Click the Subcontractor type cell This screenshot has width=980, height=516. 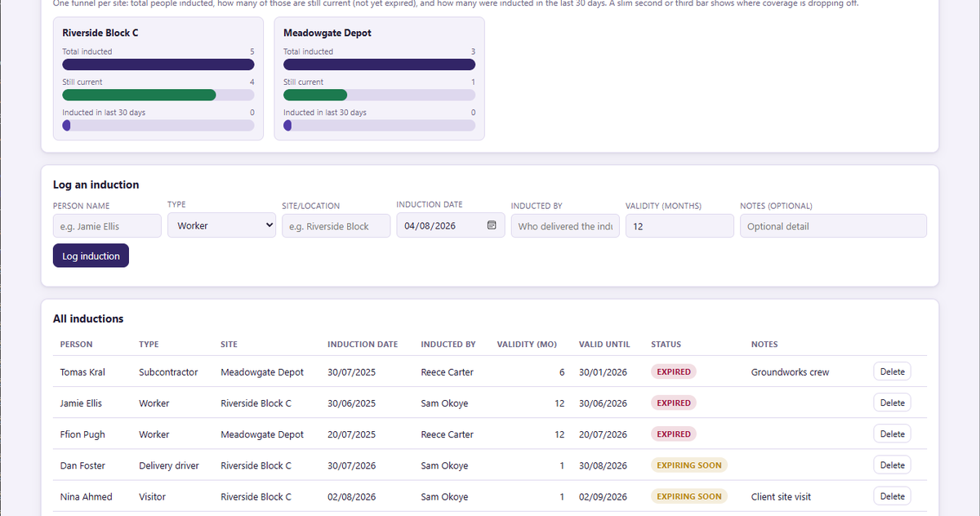click(168, 372)
